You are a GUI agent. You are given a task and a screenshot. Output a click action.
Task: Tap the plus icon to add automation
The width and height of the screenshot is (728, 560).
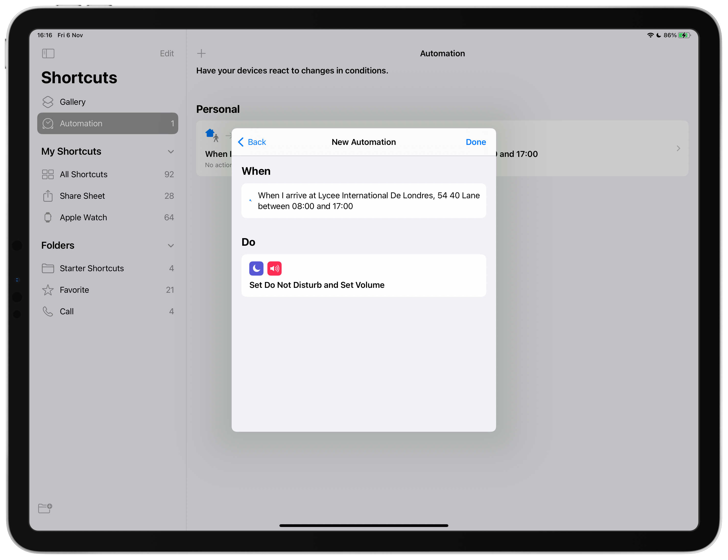(201, 53)
